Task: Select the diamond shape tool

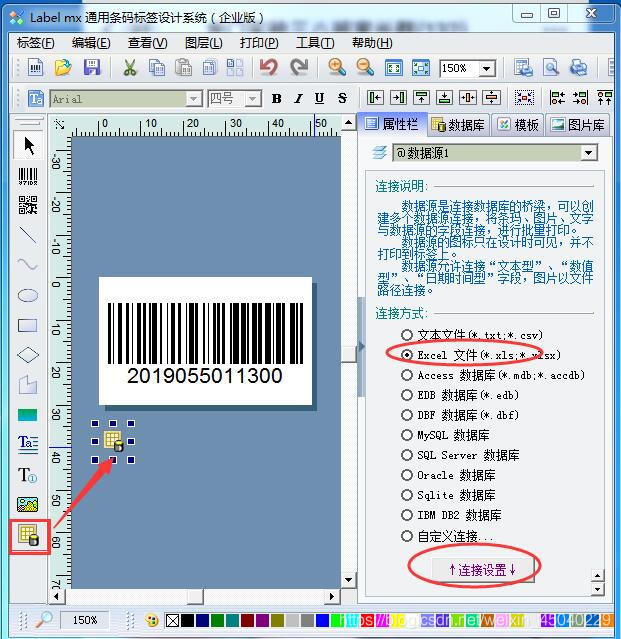Action: (x=28, y=355)
